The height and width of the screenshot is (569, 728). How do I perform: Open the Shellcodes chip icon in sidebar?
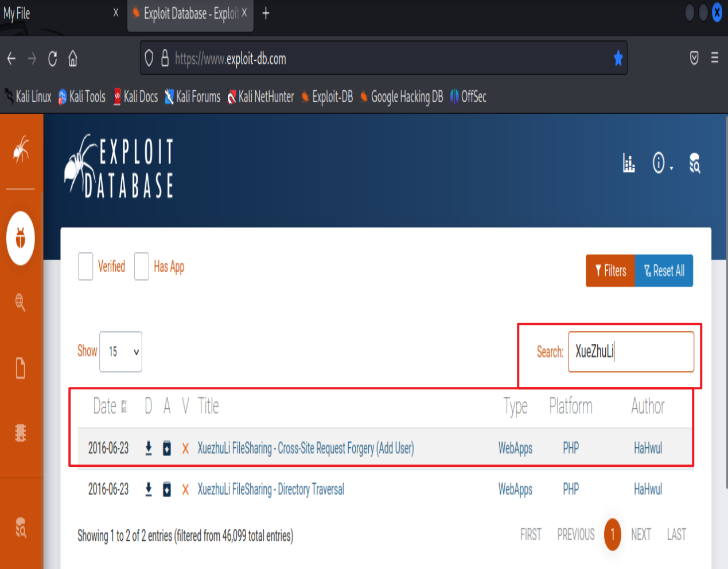coord(21,432)
